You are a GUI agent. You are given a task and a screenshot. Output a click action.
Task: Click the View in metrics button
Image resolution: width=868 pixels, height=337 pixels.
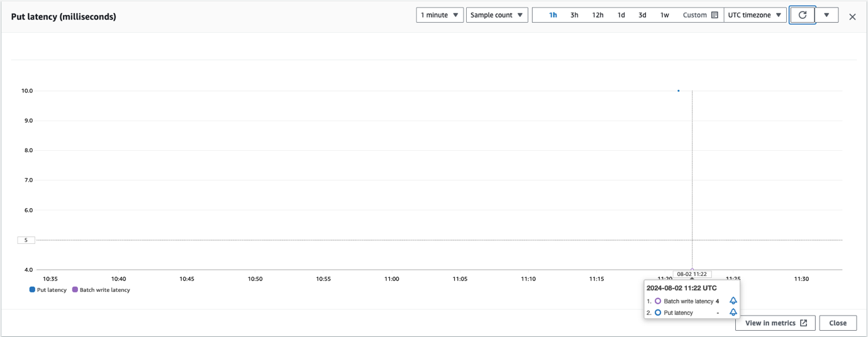(x=775, y=323)
